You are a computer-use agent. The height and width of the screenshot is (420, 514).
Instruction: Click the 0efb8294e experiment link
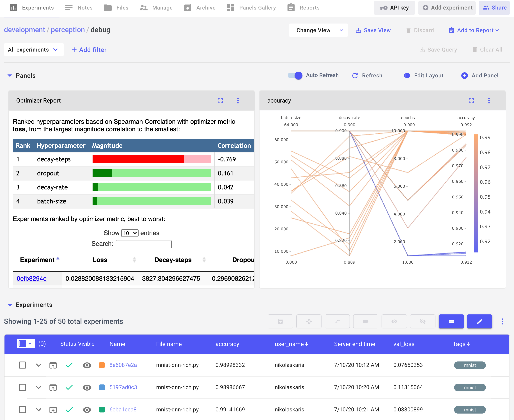pyautogui.click(x=31, y=279)
